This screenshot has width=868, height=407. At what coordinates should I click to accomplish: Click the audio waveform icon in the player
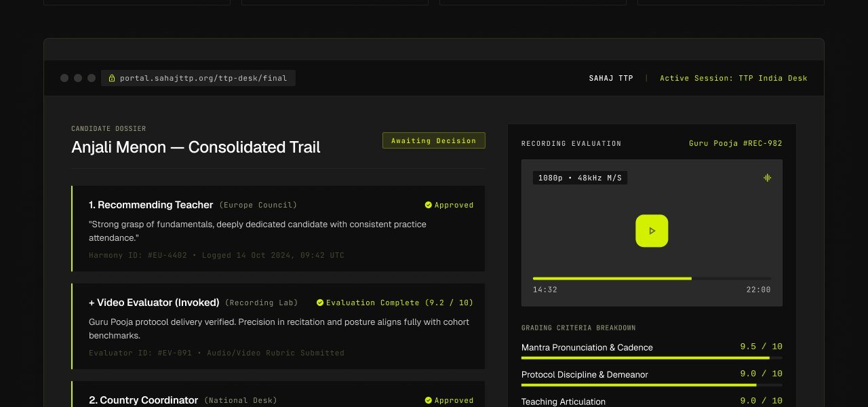click(767, 178)
